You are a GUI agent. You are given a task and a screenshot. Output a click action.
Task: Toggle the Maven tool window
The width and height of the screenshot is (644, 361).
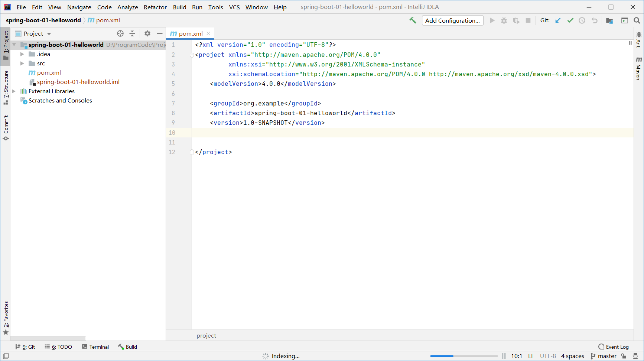pyautogui.click(x=638, y=69)
